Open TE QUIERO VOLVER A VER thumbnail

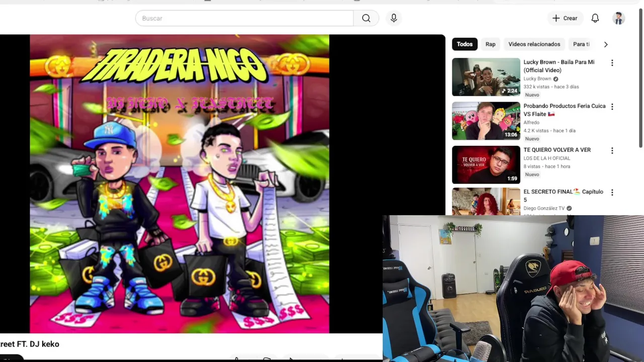486,164
